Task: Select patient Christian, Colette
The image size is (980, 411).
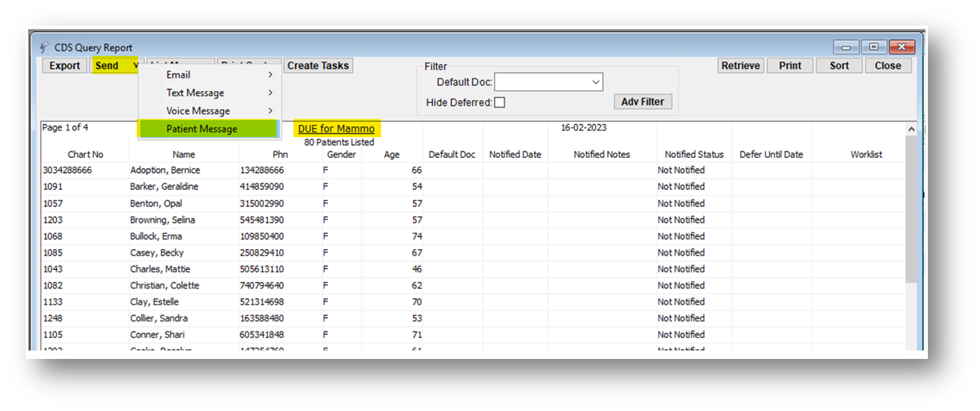Action: [x=165, y=285]
